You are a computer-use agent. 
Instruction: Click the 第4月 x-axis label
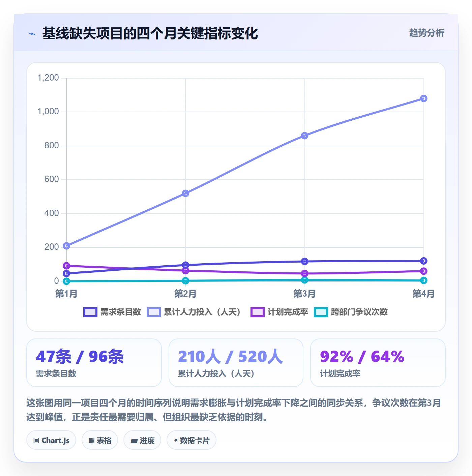pos(424,294)
